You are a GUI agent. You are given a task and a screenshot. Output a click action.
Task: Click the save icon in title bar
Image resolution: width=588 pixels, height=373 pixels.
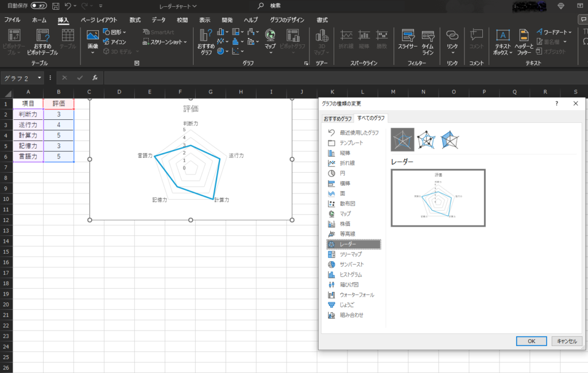tap(55, 6)
